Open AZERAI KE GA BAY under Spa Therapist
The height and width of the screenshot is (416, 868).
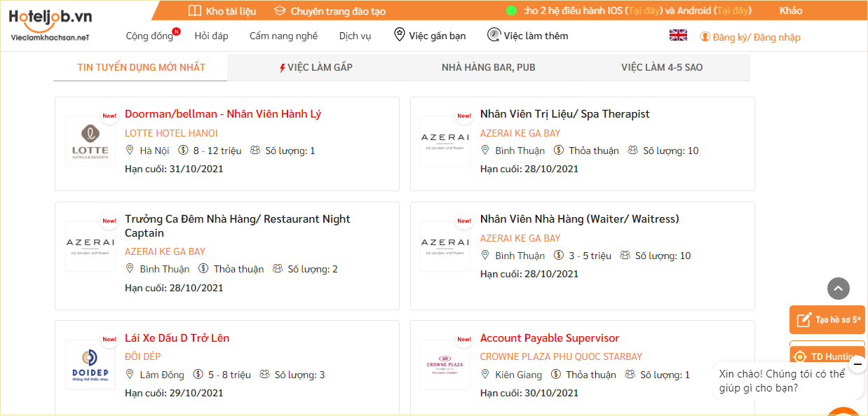pos(520,133)
